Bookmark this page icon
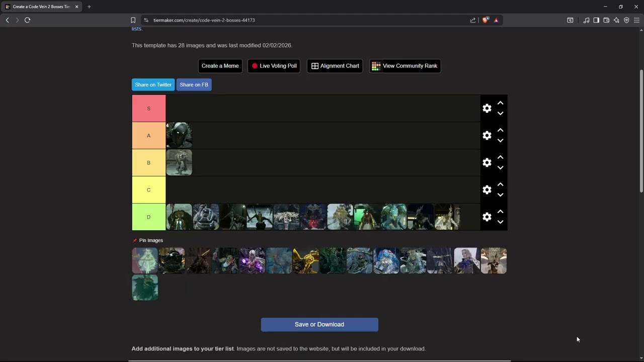 (133, 20)
